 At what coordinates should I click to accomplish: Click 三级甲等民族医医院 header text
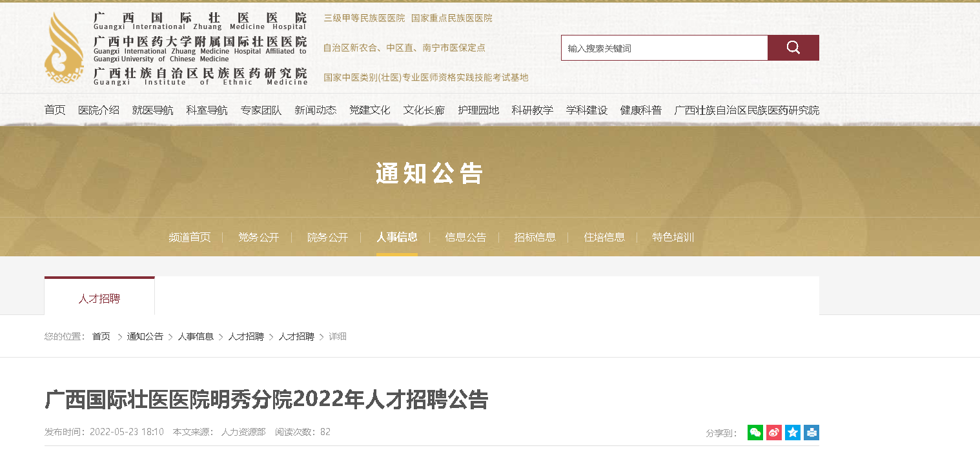pyautogui.click(x=364, y=18)
